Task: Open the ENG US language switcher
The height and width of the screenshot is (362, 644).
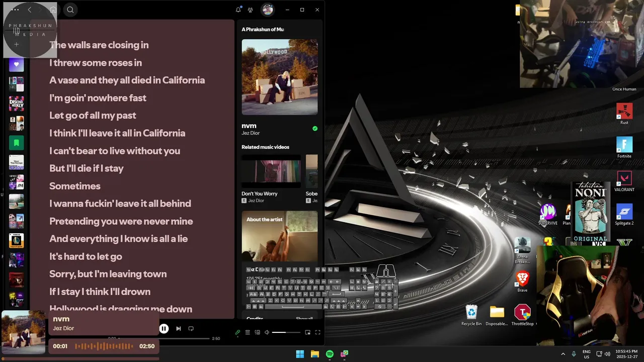Action: click(x=587, y=354)
